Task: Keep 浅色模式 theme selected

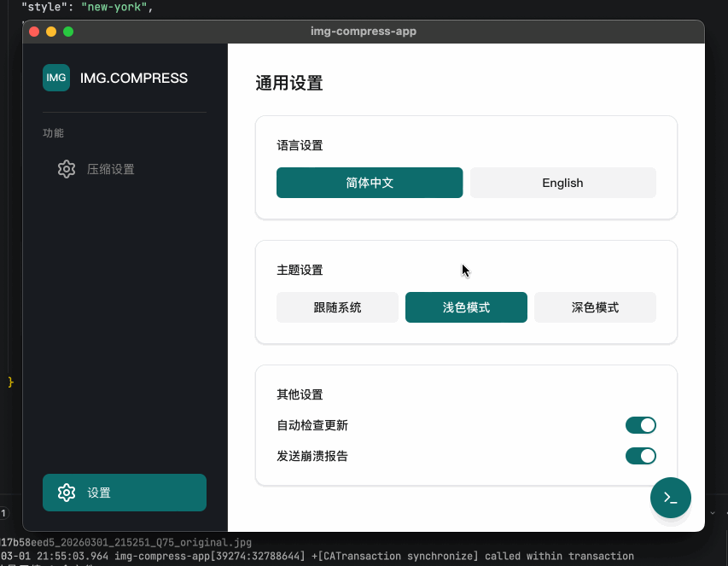Action: (x=466, y=306)
